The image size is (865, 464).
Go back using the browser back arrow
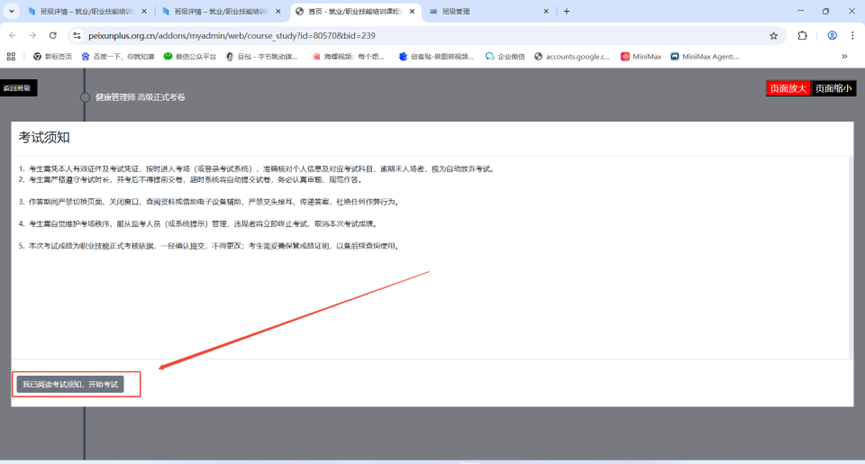[12, 35]
